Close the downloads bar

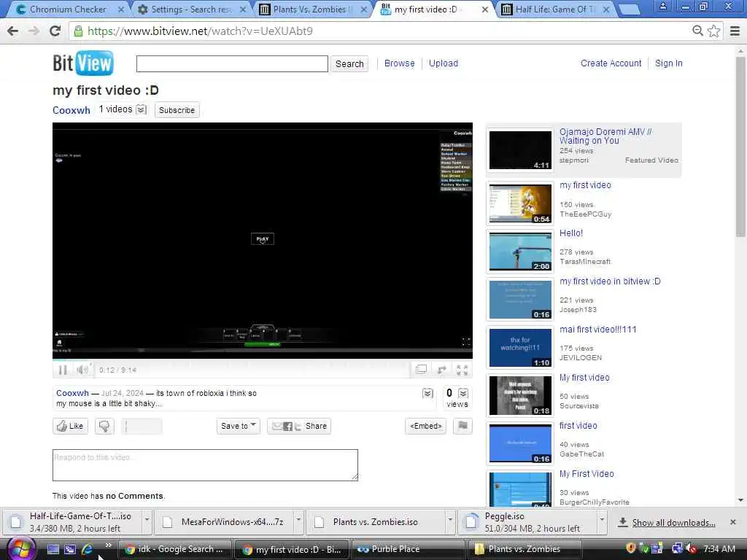pyautogui.click(x=732, y=522)
